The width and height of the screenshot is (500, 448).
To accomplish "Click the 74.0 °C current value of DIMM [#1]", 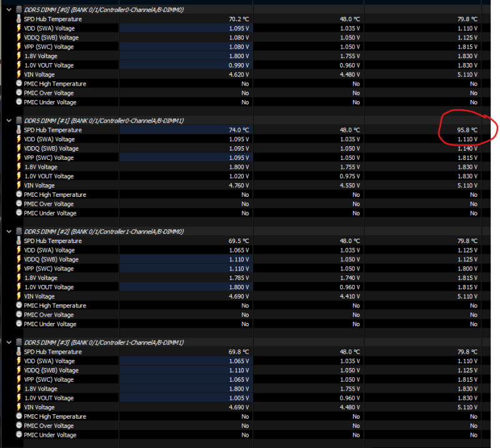I will pyautogui.click(x=239, y=130).
